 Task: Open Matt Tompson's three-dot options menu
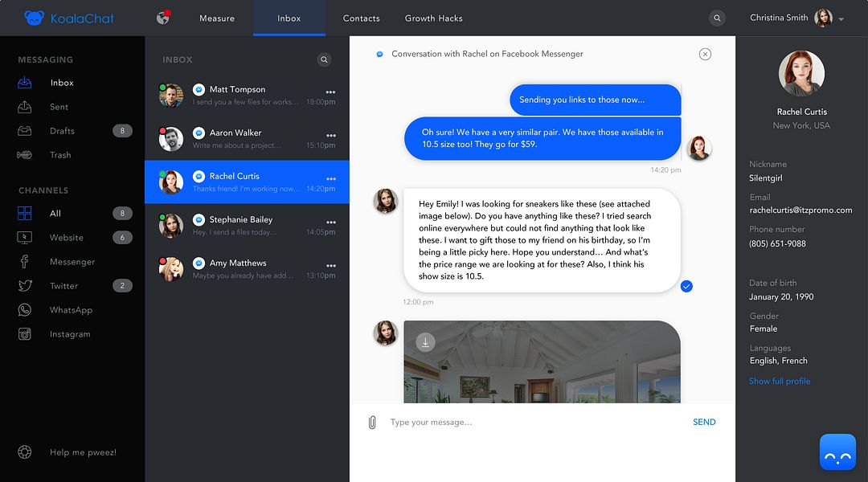coord(330,92)
